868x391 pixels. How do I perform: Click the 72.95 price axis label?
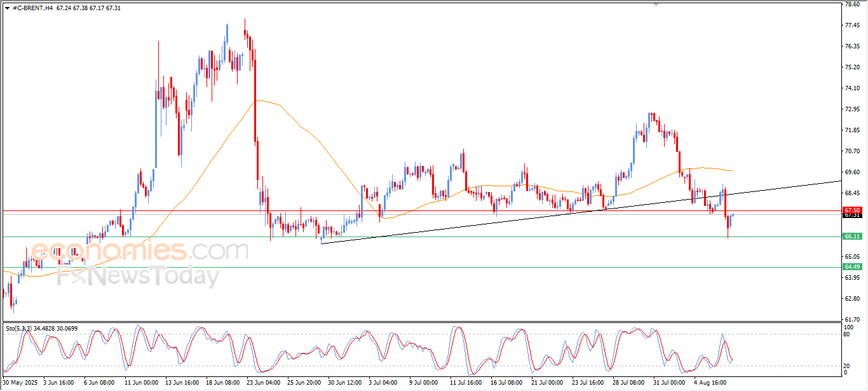pos(851,109)
